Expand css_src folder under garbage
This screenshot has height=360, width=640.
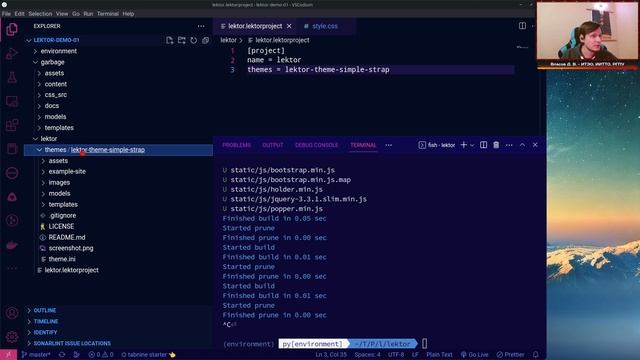[56, 95]
